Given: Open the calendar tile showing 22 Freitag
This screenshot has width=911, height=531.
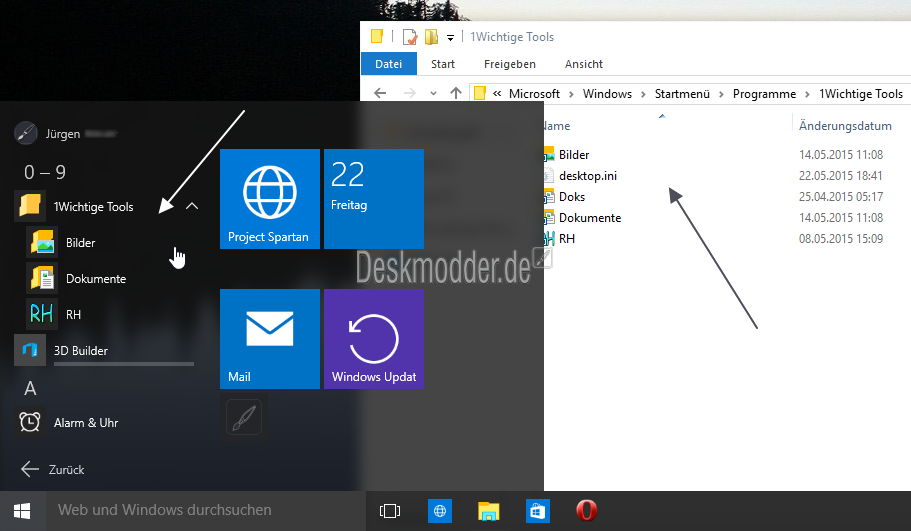Looking at the screenshot, I should [x=374, y=199].
